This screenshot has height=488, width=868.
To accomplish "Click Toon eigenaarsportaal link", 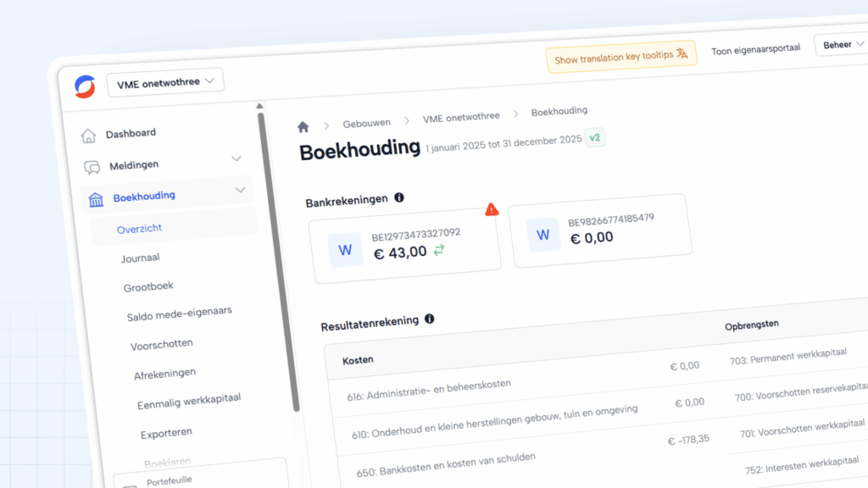I will (755, 50).
